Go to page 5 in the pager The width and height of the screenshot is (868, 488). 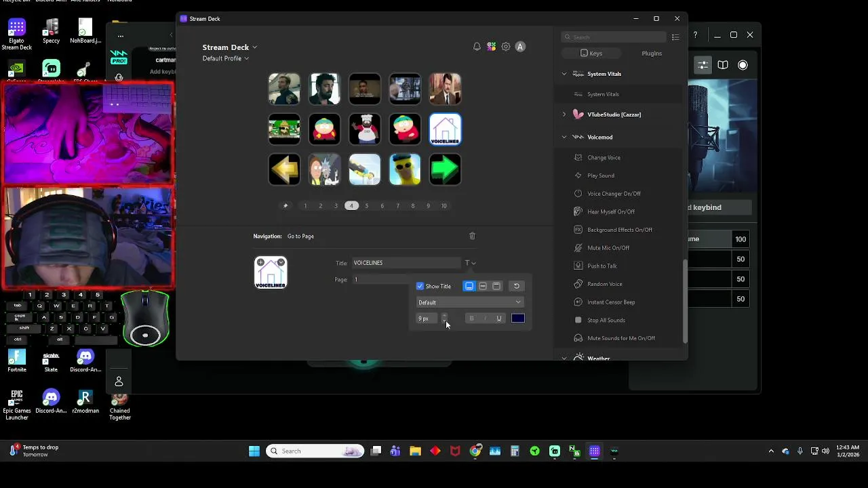pyautogui.click(x=367, y=206)
